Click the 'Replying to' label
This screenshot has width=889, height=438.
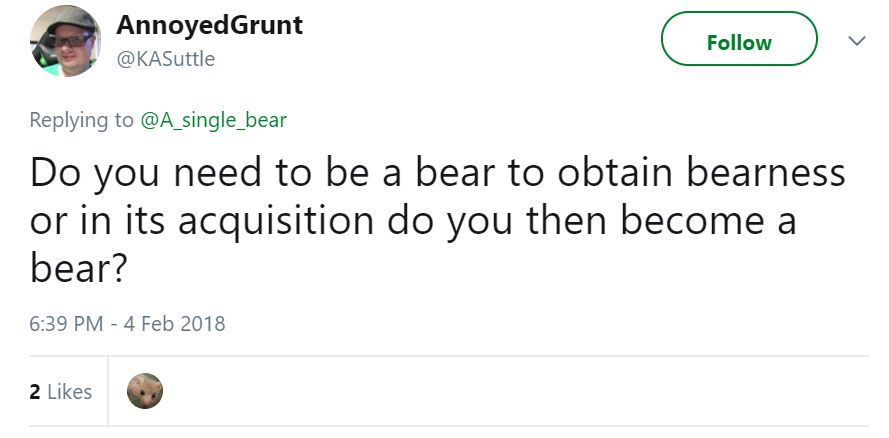point(82,120)
